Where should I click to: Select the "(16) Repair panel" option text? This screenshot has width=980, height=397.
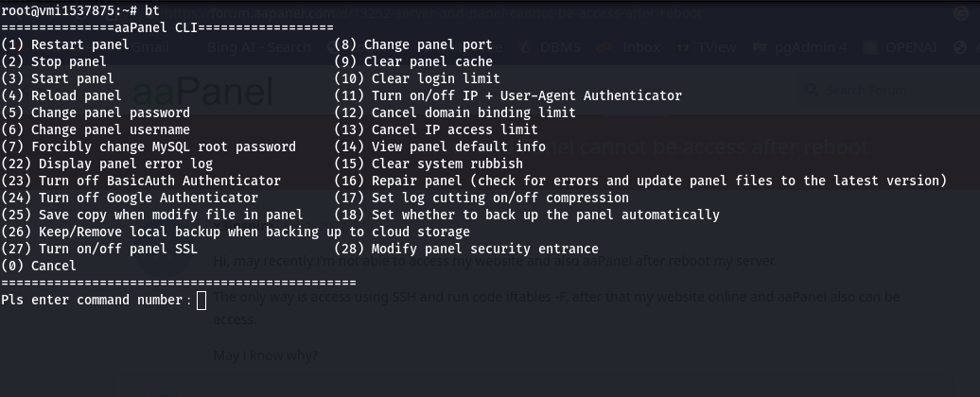coord(640,181)
